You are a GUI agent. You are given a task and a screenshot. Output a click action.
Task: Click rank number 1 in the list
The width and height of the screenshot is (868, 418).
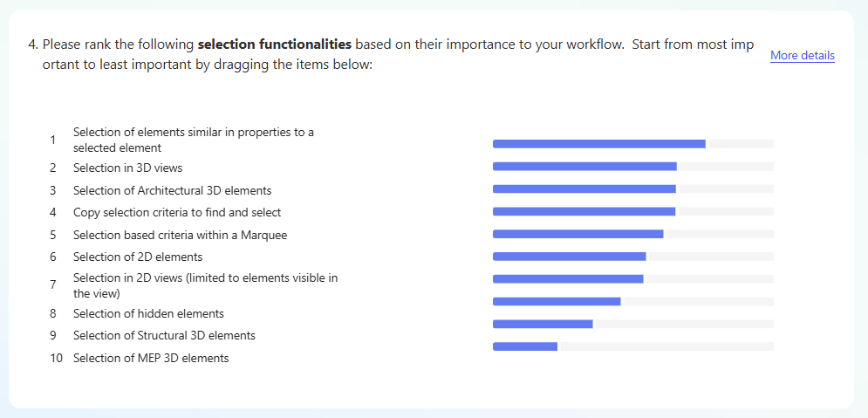[53, 140]
